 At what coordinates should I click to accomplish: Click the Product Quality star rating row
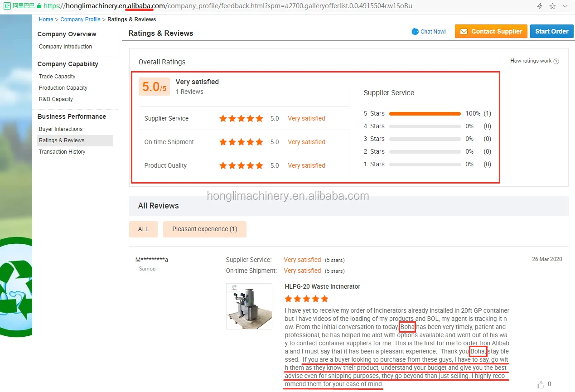point(241,165)
